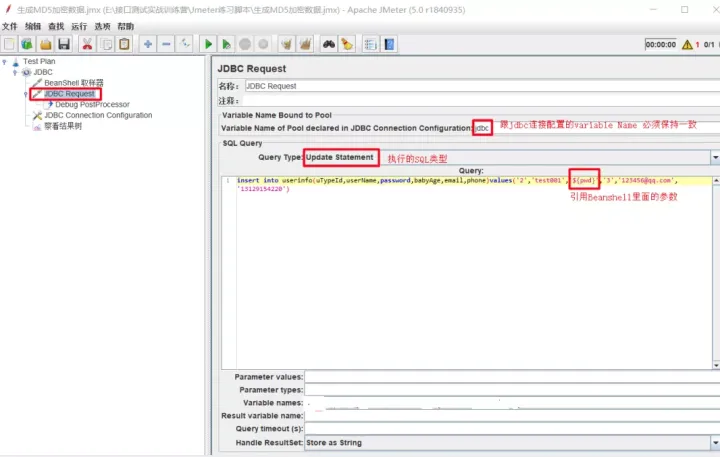
Task: Reset search with the brush icon
Action: click(x=347, y=45)
